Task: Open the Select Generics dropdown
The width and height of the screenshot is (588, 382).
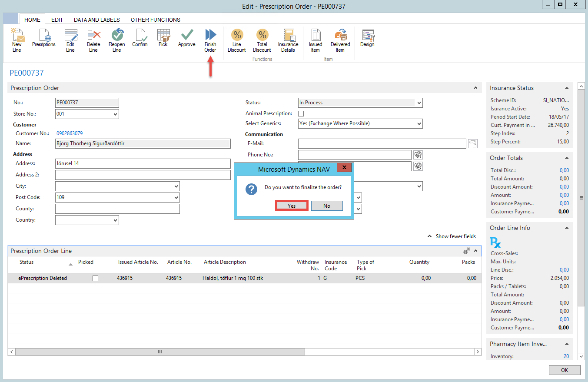Action: point(419,124)
